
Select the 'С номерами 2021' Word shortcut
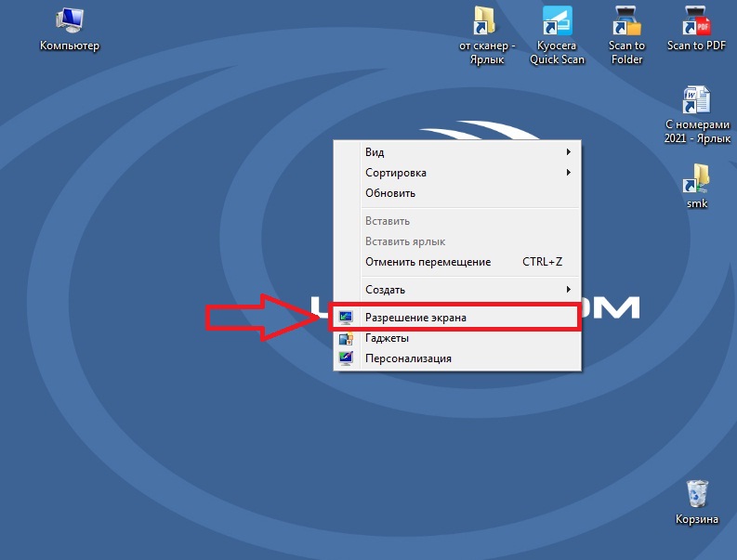pyautogui.click(x=697, y=100)
